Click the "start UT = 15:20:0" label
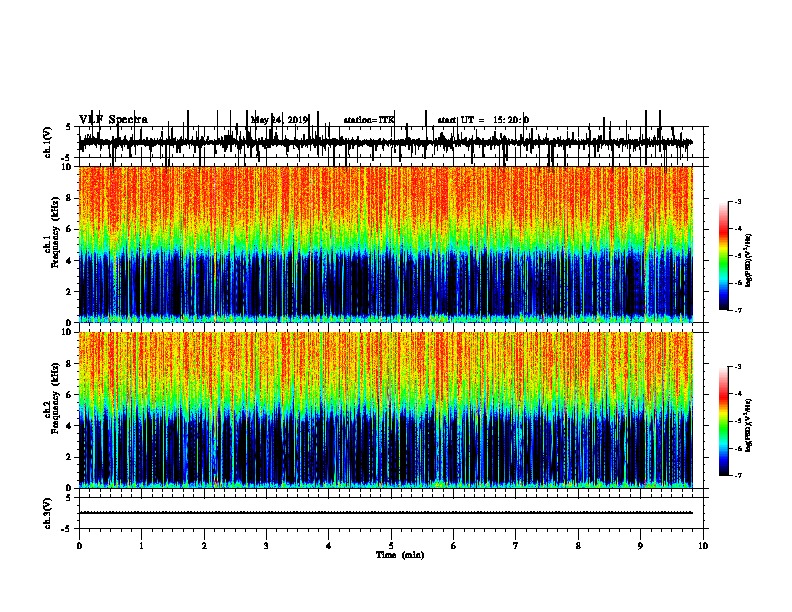 tap(483, 120)
